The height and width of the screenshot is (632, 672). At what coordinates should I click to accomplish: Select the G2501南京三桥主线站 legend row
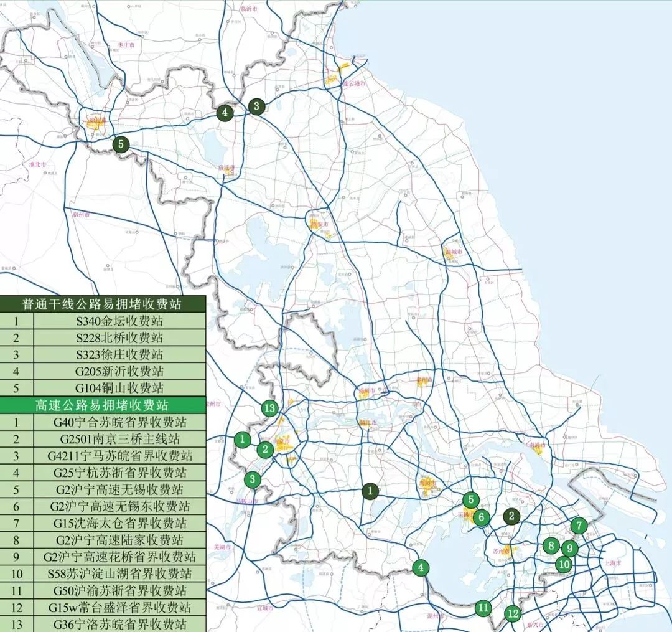click(x=119, y=439)
